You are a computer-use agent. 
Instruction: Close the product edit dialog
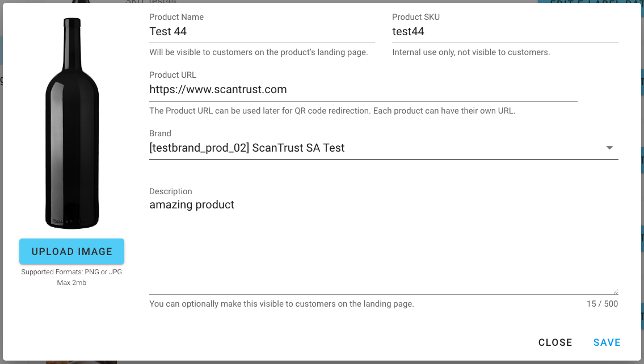tap(555, 342)
